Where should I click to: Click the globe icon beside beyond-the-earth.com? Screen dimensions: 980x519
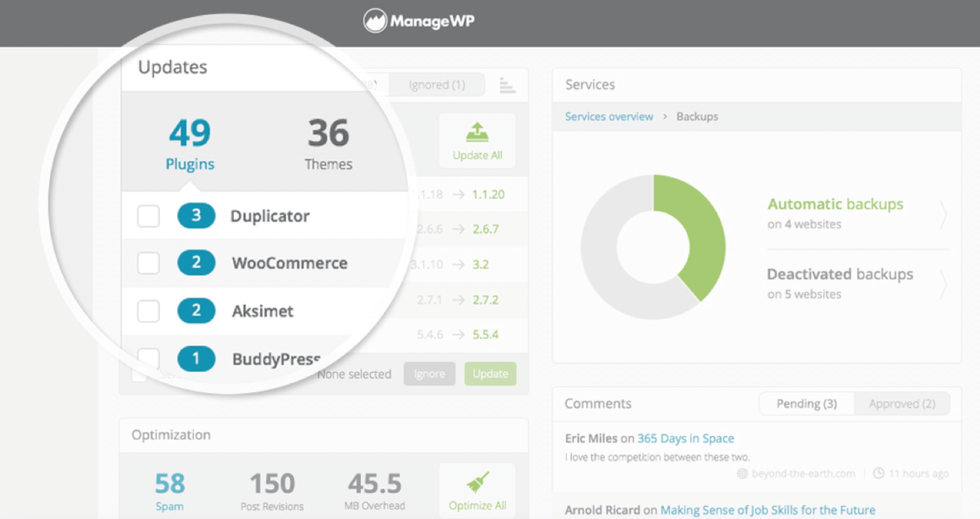[742, 473]
